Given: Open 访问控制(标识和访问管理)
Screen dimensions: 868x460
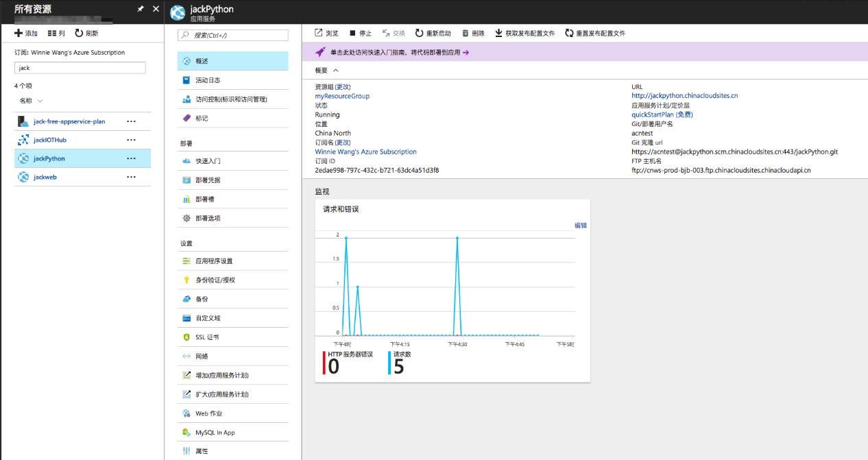Looking at the screenshot, I should coord(233,99).
